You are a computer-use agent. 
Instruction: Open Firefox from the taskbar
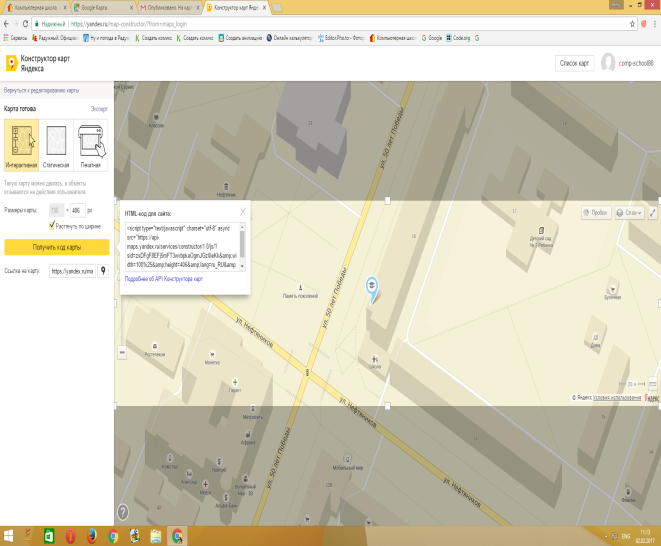pyautogui.click(x=92, y=536)
